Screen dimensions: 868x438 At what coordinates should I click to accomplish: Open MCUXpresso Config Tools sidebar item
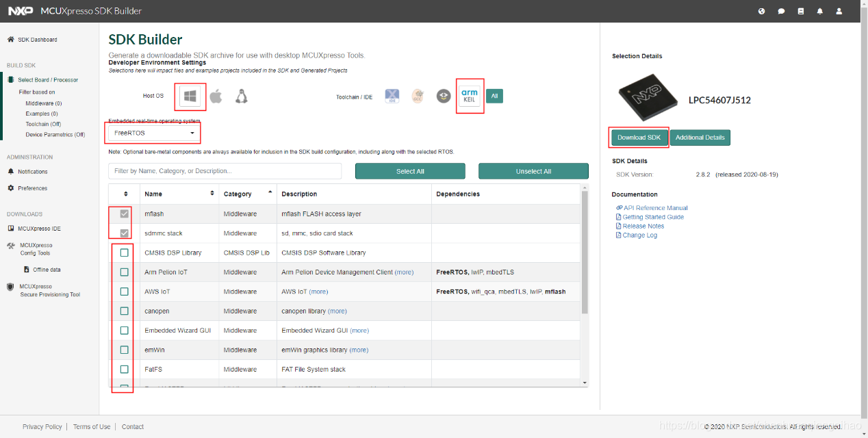(x=30, y=249)
